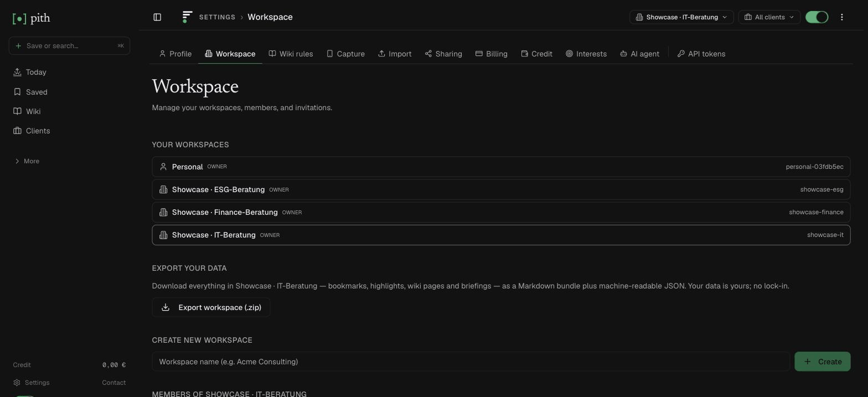Open the All clients dropdown

[769, 17]
